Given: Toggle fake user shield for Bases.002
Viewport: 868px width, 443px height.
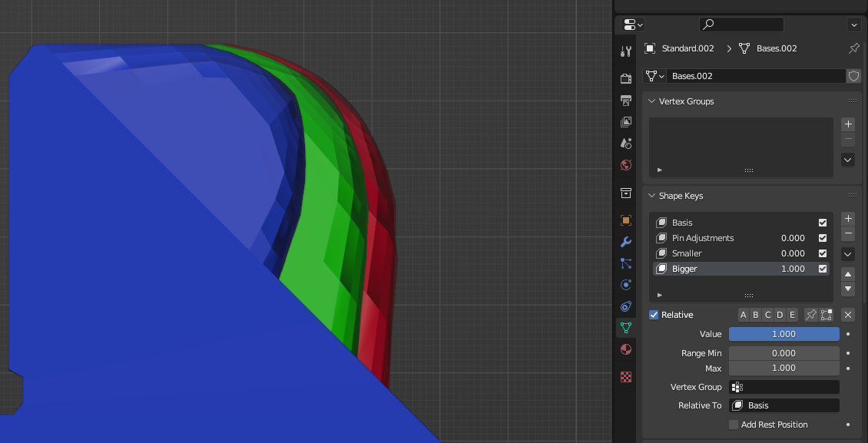Looking at the screenshot, I should pos(853,76).
